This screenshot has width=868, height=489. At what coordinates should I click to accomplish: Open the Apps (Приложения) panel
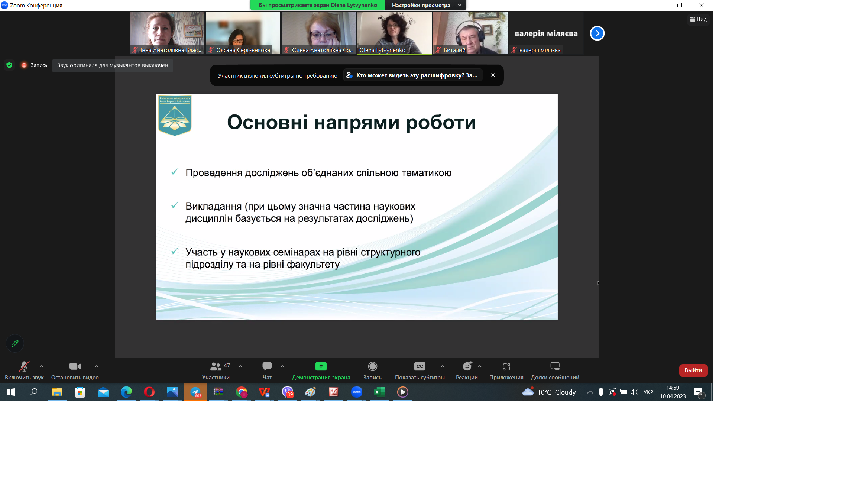[x=506, y=367]
